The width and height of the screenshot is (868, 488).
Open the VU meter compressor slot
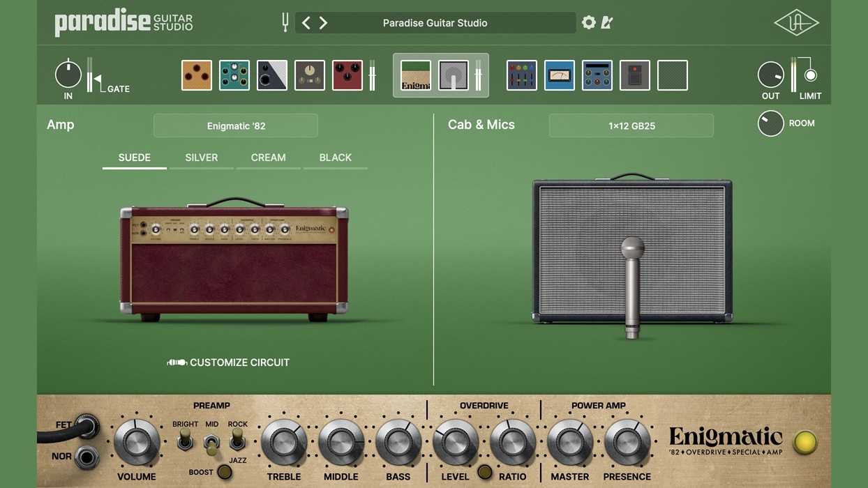[560, 75]
